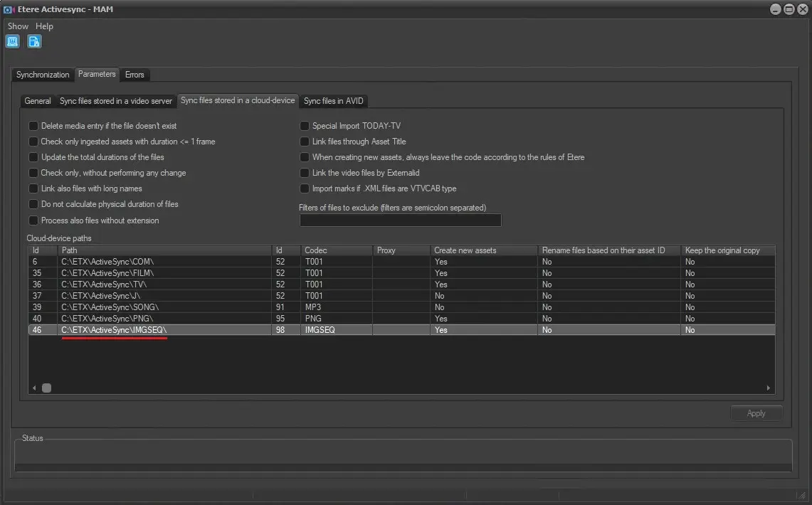Toggle Special Import TODAY-TV checkbox

click(x=305, y=126)
